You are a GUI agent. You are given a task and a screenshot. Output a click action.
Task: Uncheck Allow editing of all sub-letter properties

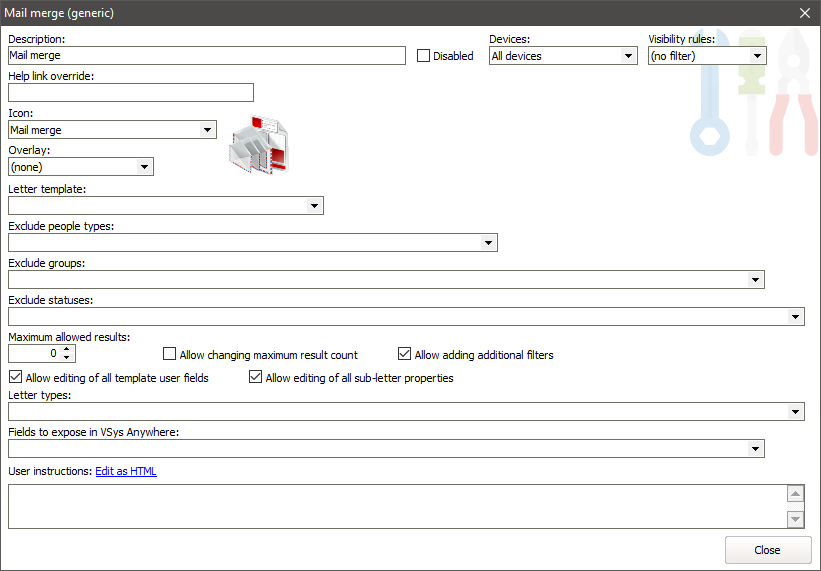coord(256,378)
